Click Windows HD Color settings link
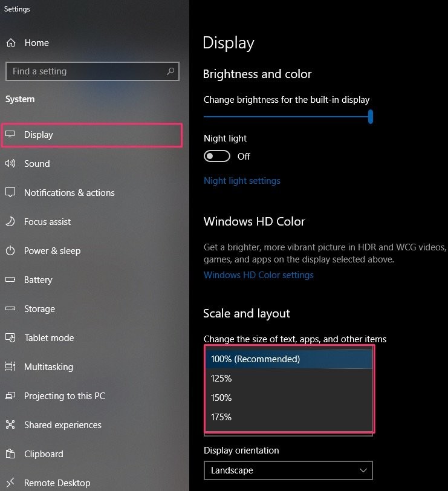 [258, 275]
